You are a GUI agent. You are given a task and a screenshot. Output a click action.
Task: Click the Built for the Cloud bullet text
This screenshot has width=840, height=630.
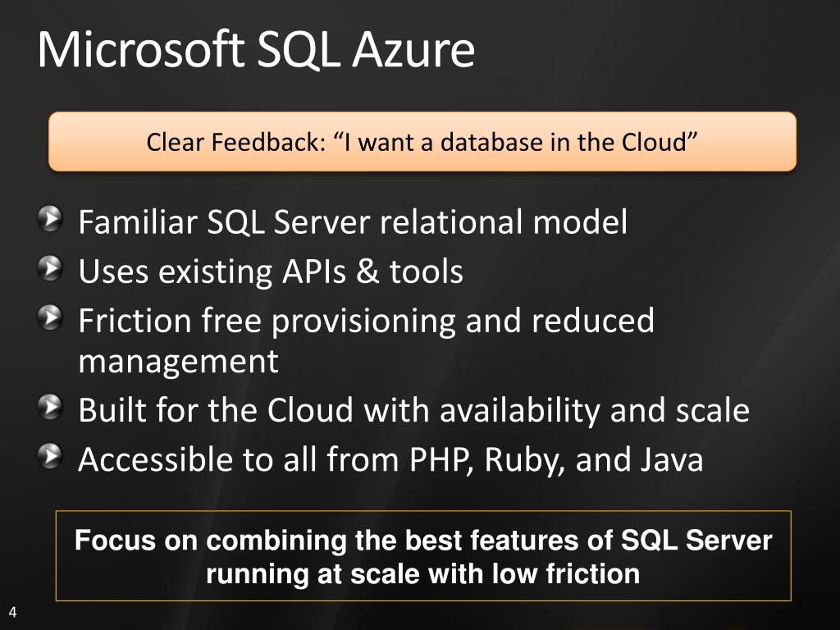413,410
